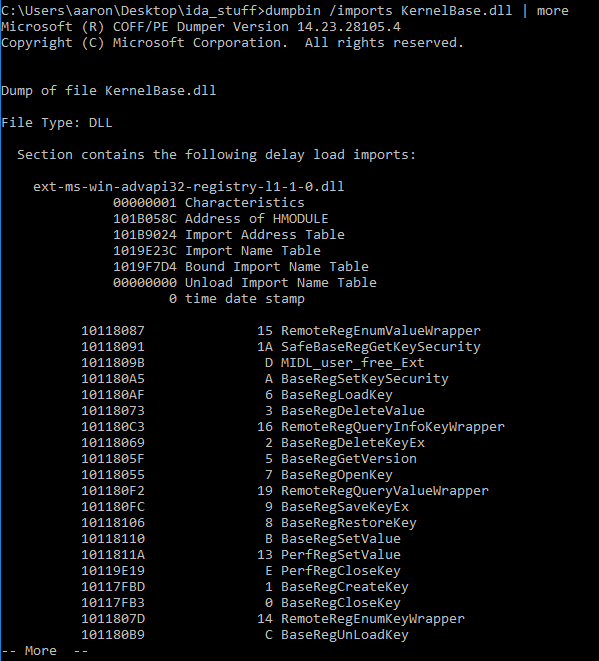Select BaseRegGetVersion import name
The width and height of the screenshot is (599, 661).
click(349, 459)
